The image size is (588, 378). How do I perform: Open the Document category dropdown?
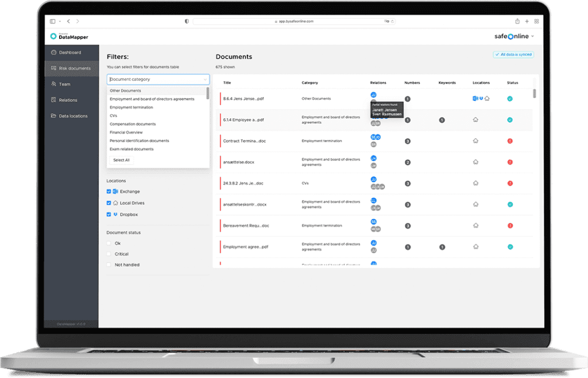(157, 79)
